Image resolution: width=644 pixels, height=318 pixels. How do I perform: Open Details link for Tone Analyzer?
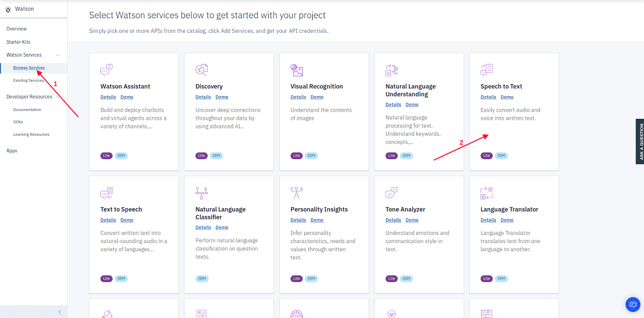[x=393, y=220]
